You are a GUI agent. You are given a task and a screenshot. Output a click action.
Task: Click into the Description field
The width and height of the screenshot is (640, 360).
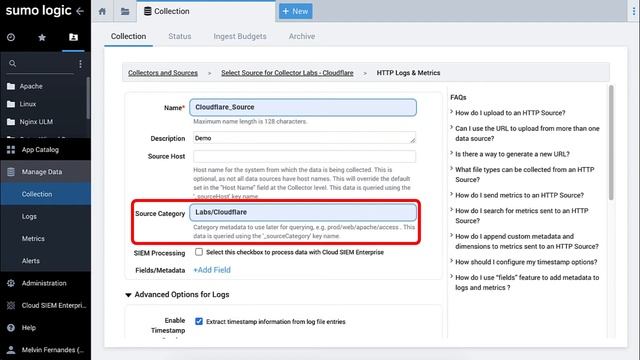(x=304, y=138)
